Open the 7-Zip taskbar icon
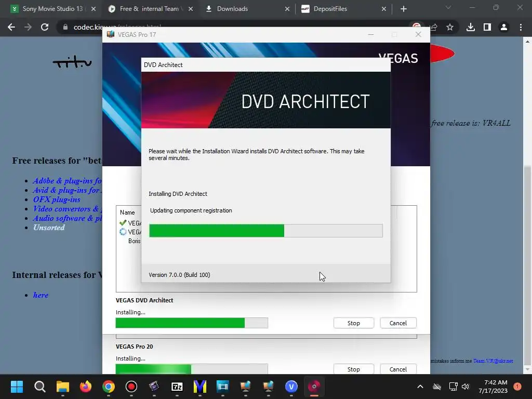532x399 pixels. (x=177, y=387)
